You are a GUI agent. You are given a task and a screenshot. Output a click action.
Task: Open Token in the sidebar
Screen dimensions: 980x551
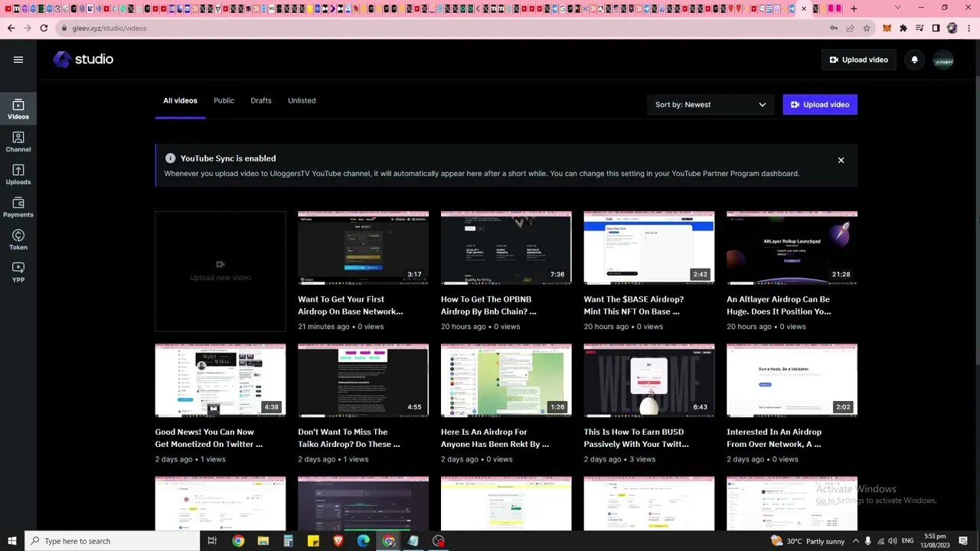click(x=18, y=240)
